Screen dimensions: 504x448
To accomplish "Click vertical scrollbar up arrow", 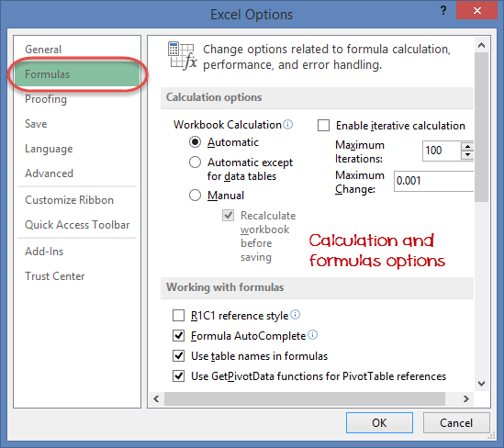I will point(481,45).
